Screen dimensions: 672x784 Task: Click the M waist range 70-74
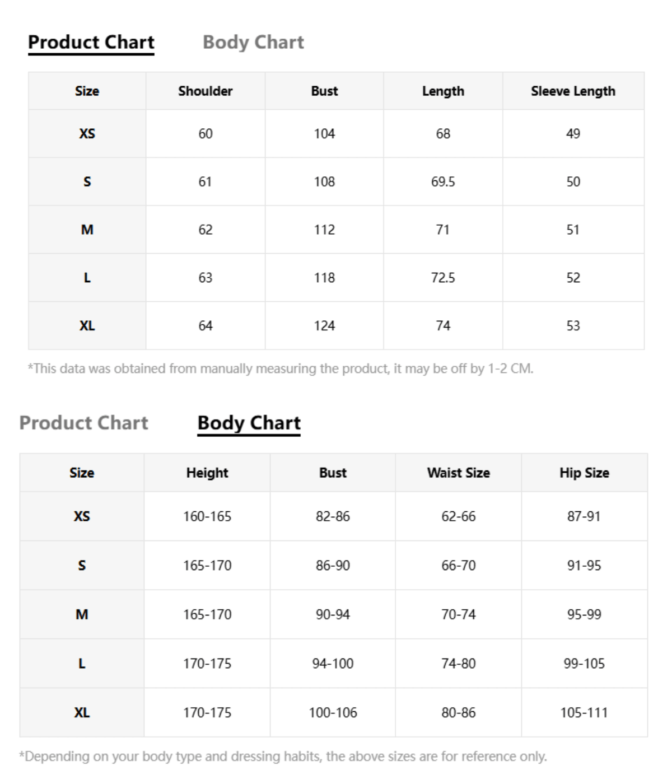click(x=459, y=615)
